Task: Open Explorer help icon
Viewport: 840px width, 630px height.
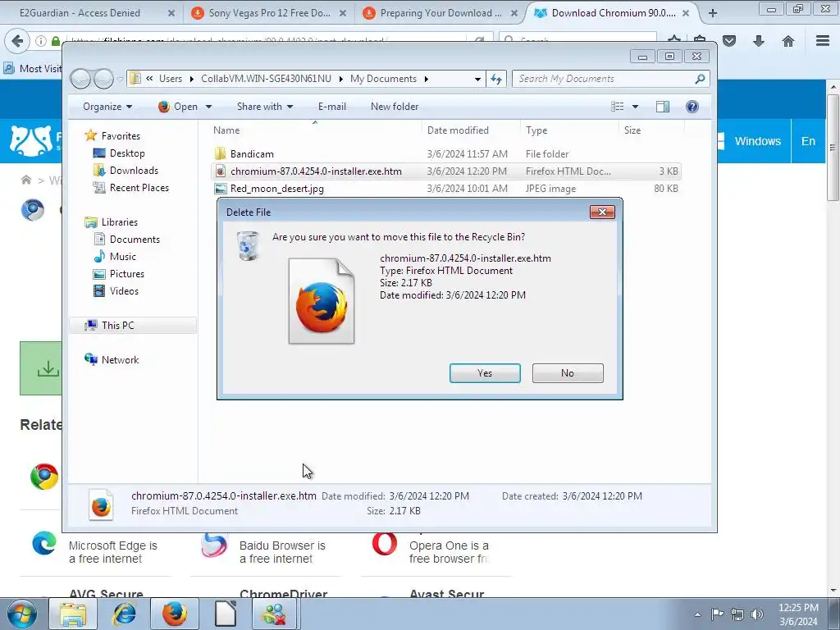Action: coord(692,107)
